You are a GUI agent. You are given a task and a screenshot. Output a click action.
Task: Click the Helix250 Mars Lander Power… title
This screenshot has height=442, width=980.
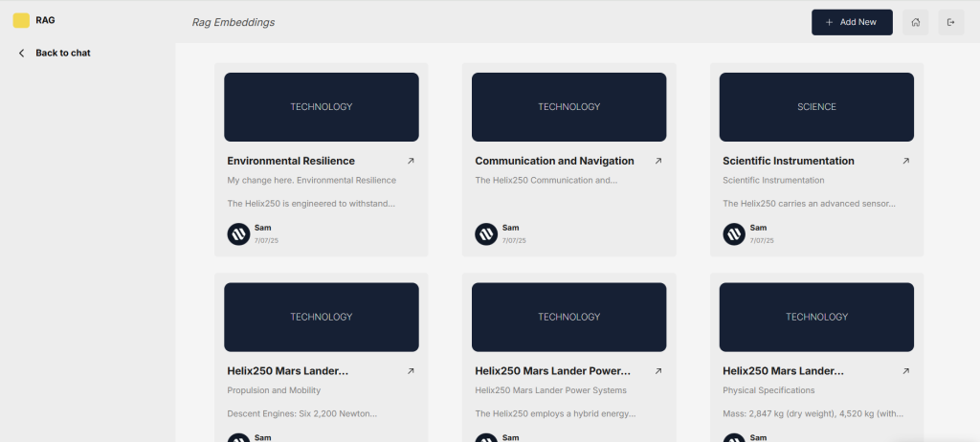(552, 371)
